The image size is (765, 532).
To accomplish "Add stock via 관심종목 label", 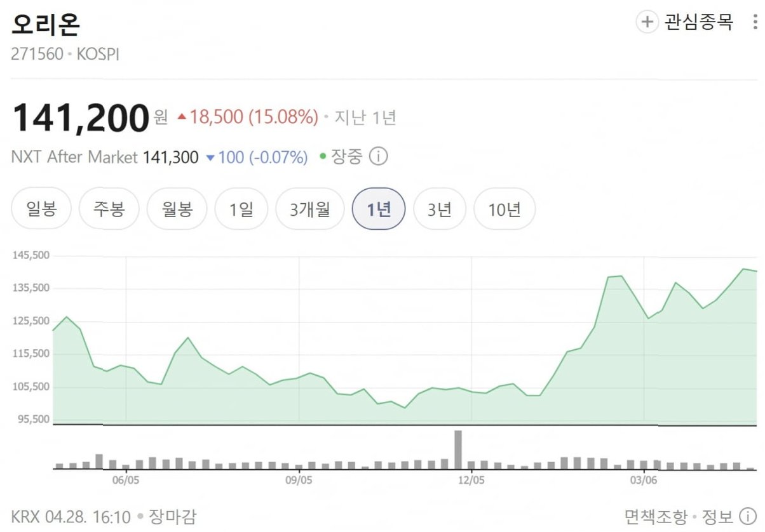I will 699,22.
